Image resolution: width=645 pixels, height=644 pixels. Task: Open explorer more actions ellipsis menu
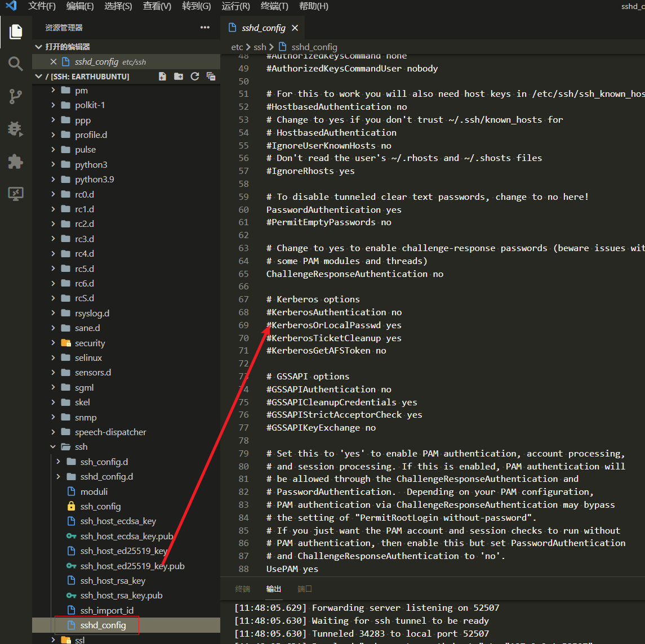point(204,28)
